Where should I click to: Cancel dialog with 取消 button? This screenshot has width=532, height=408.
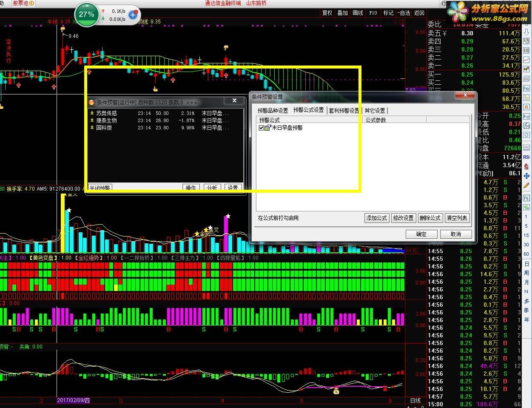pyautogui.click(x=456, y=234)
